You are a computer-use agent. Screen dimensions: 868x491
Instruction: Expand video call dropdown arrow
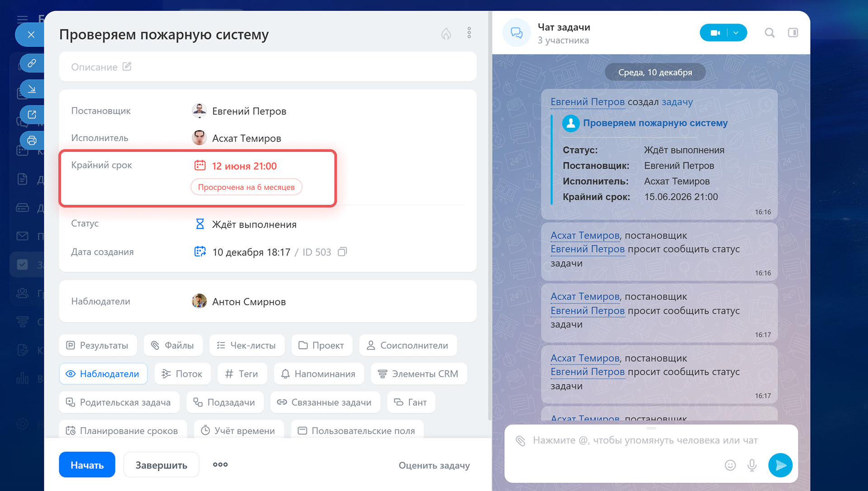(736, 33)
